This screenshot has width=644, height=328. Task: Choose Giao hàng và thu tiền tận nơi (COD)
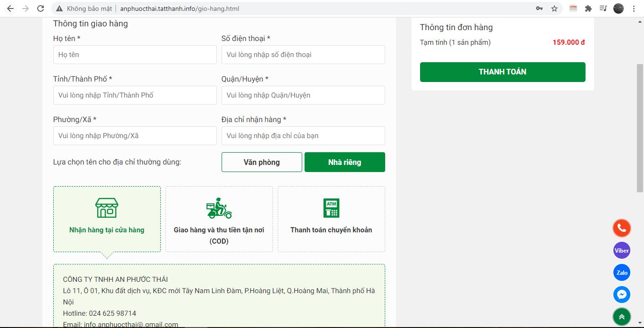[x=219, y=219]
